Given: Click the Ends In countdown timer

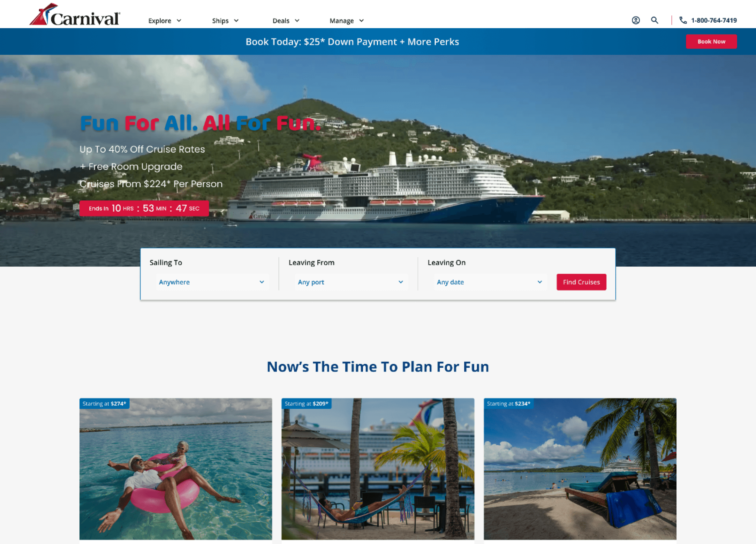Looking at the screenshot, I should [x=144, y=208].
